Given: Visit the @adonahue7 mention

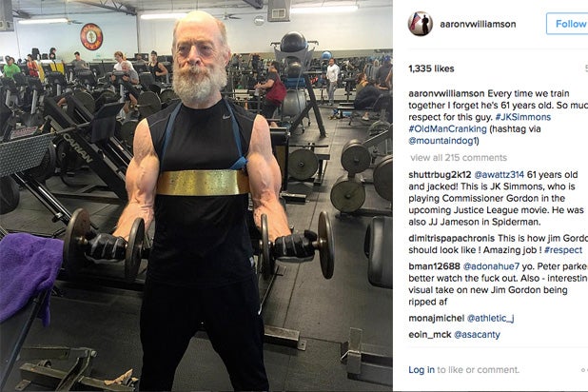Looking at the screenshot, I should (491, 266).
